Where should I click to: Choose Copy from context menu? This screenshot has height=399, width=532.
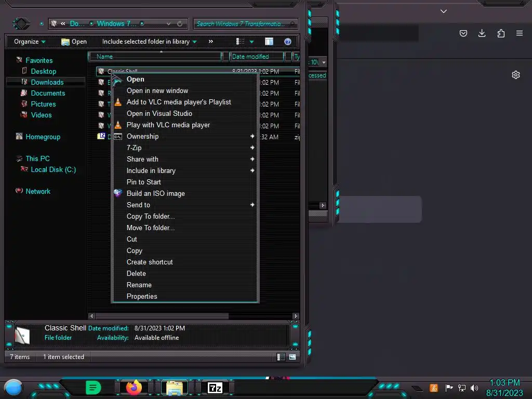[x=185, y=250]
